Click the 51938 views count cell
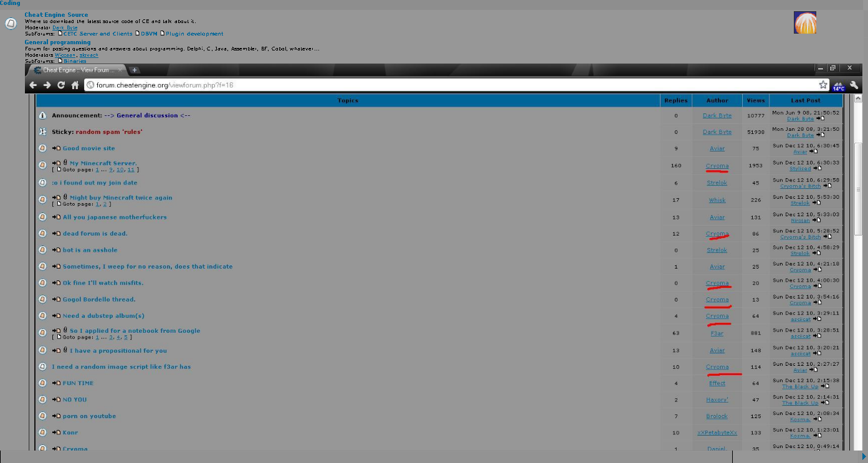This screenshot has height=463, width=868. [x=756, y=131]
